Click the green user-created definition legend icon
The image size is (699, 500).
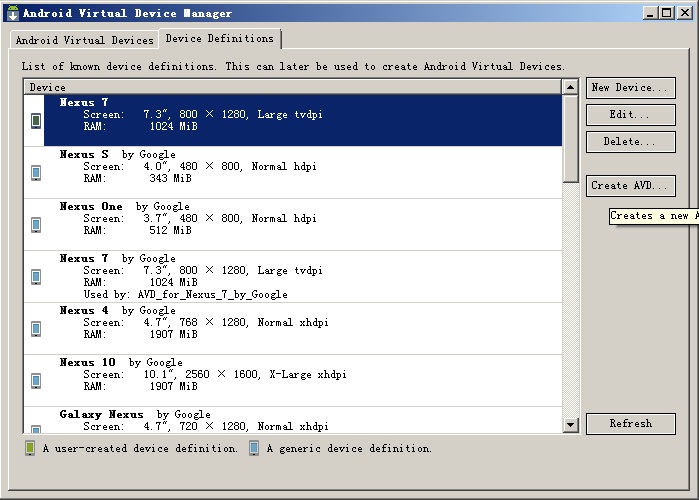(x=30, y=448)
